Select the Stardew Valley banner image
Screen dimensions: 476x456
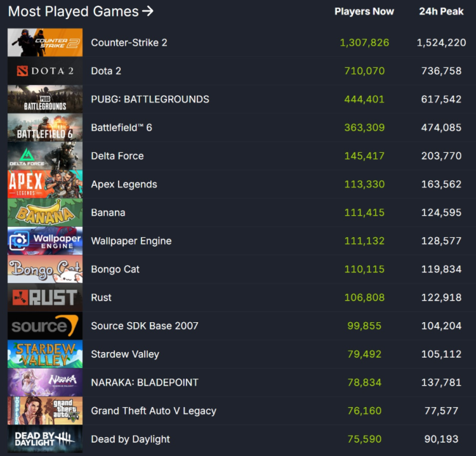tap(45, 354)
